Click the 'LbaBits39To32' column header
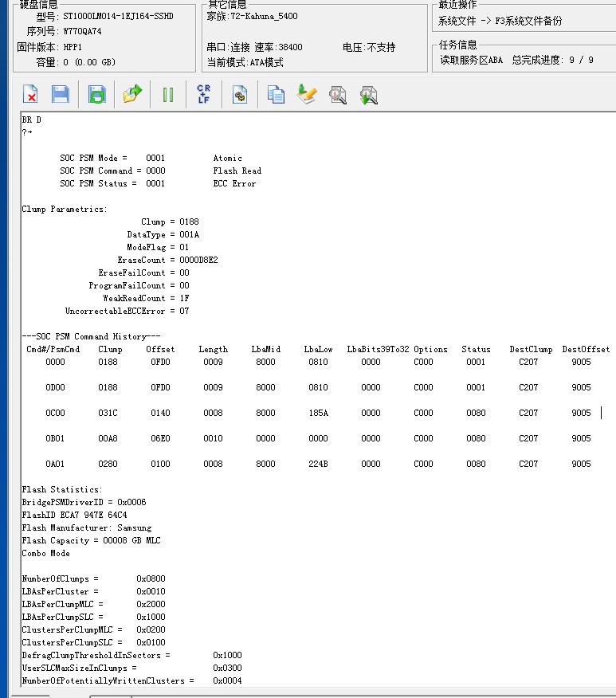616x698 pixels. point(378,350)
